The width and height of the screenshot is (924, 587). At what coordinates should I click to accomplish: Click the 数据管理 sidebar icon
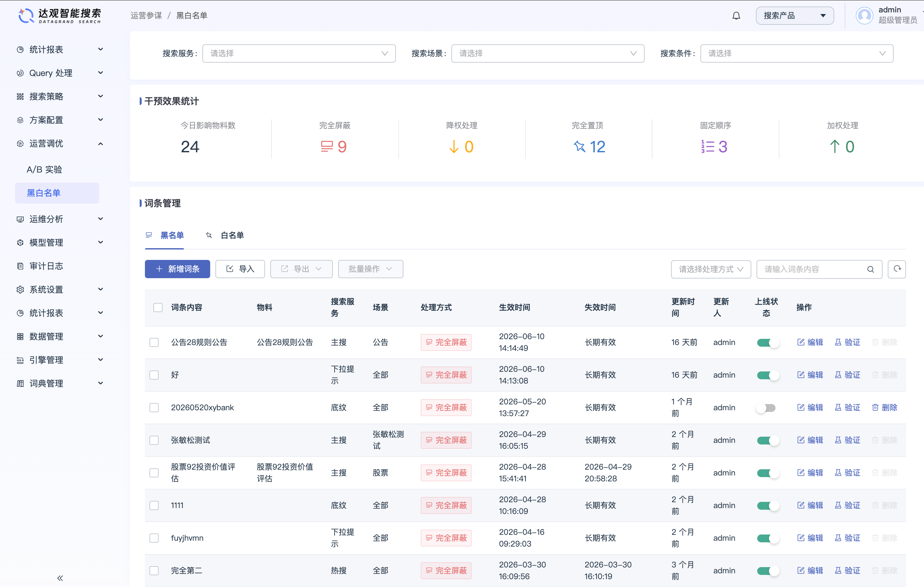tap(20, 337)
